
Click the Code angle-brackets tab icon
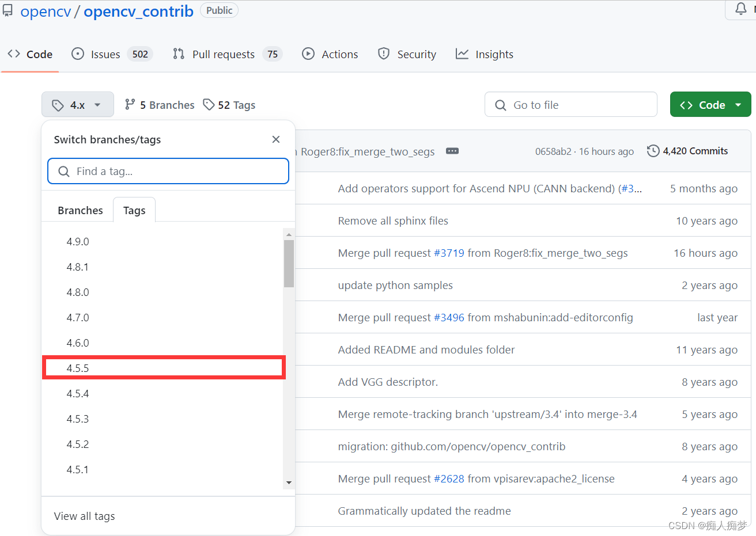(x=14, y=54)
